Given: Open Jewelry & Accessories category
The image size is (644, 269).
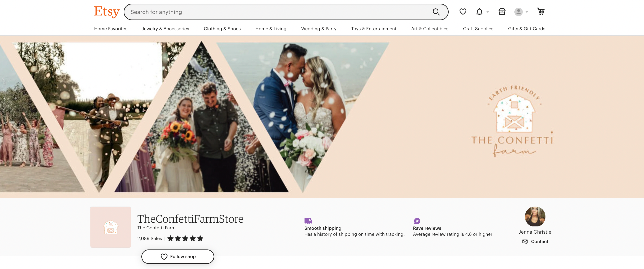Looking at the screenshot, I should (166, 29).
